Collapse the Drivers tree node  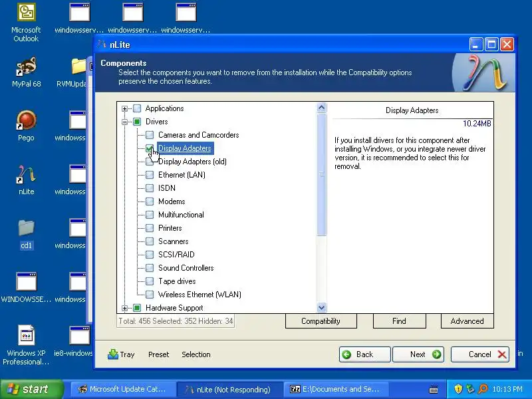pyautogui.click(x=124, y=122)
